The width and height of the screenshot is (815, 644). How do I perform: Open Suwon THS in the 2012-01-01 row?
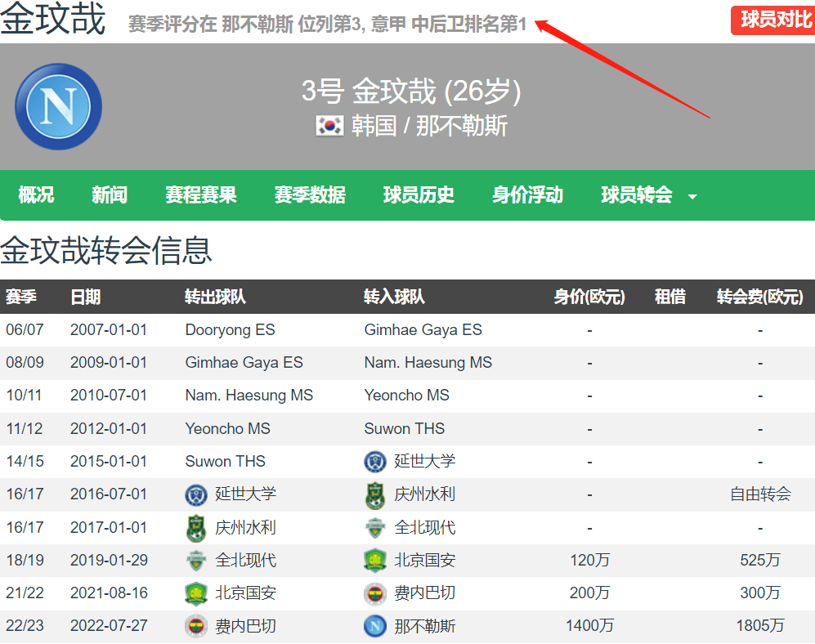tap(405, 429)
